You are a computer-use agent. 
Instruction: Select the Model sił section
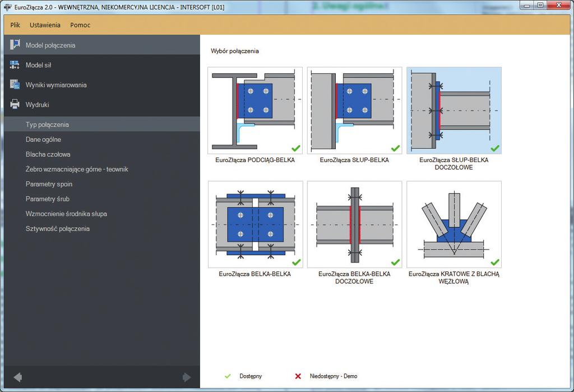tap(102, 65)
